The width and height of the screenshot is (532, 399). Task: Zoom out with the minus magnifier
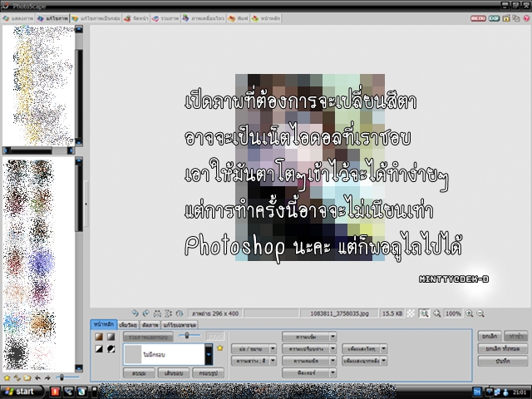[x=480, y=313]
